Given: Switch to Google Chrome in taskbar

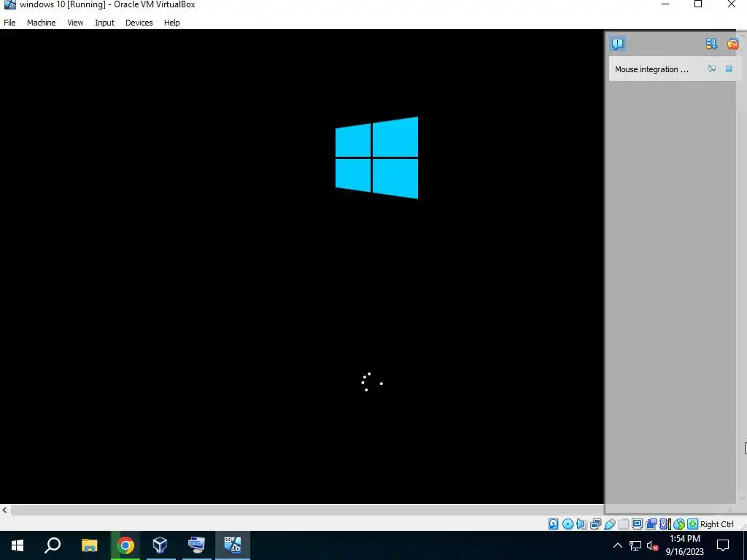Looking at the screenshot, I should click(x=125, y=545).
